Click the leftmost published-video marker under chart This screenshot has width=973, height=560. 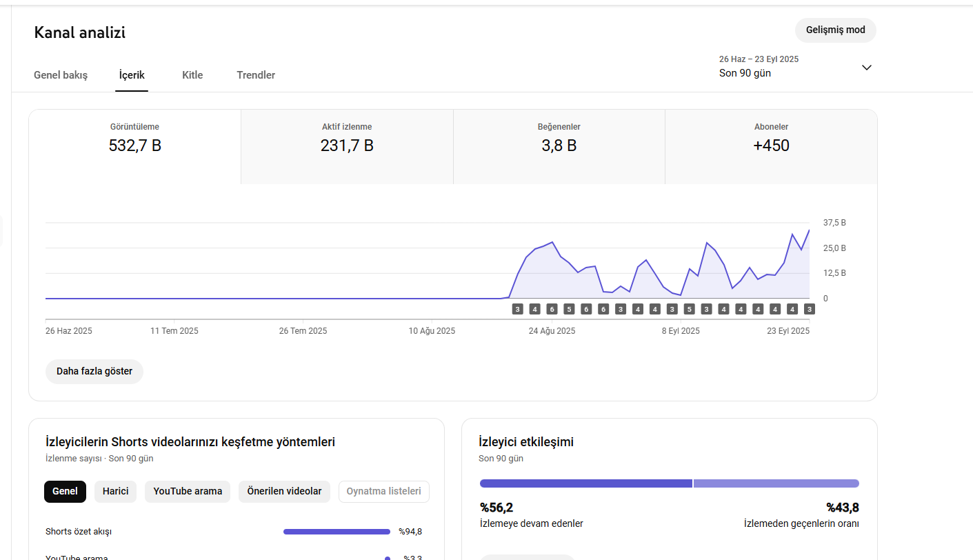pos(517,310)
